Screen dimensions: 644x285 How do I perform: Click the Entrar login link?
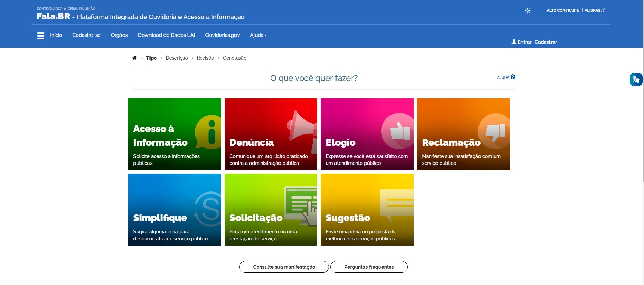[525, 42]
